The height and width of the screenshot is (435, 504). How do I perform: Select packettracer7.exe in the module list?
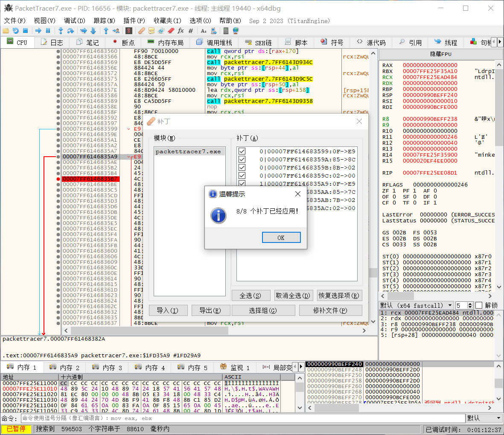[x=189, y=152]
